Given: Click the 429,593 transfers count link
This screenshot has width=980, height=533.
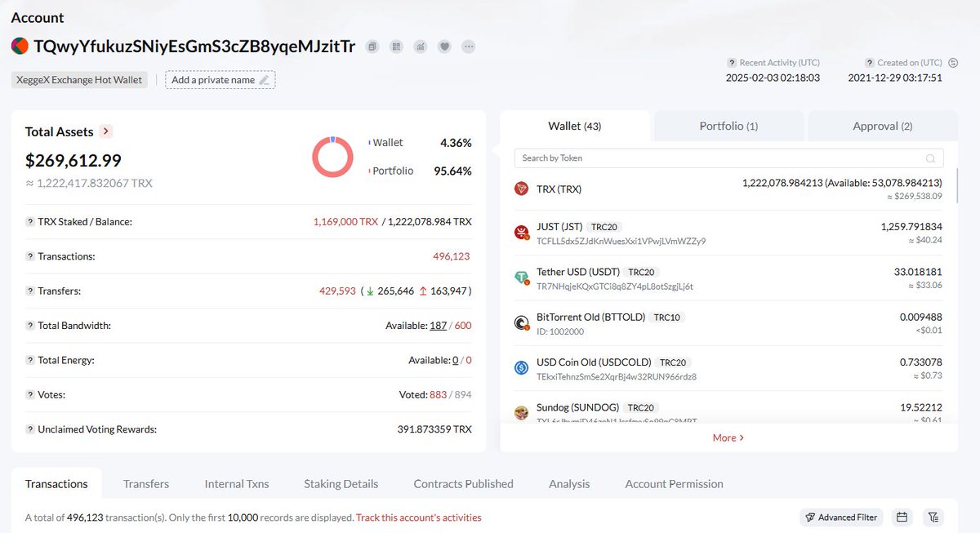Looking at the screenshot, I should coord(337,291).
